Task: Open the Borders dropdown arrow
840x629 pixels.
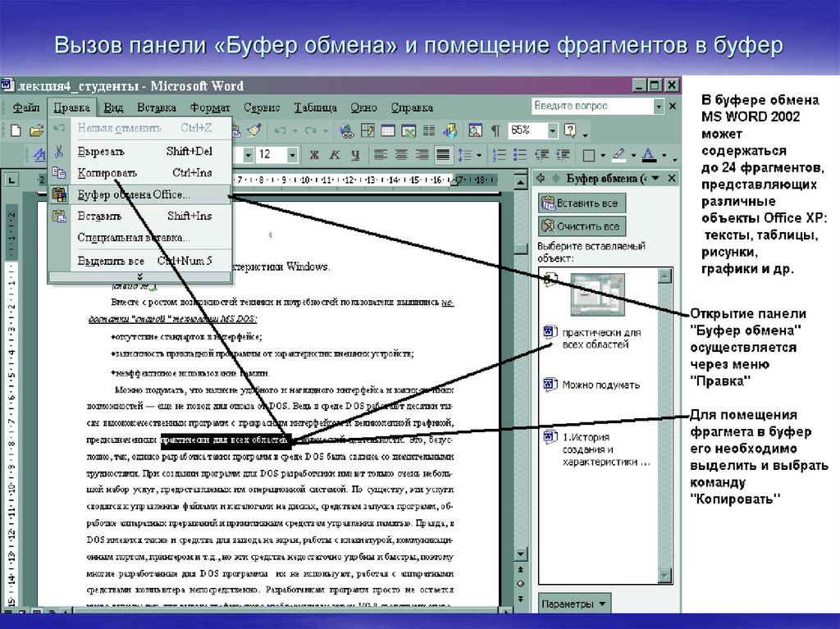Action: click(603, 156)
